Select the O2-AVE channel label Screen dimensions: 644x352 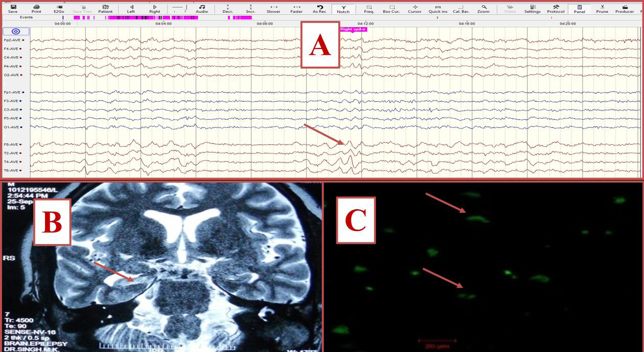[12, 75]
